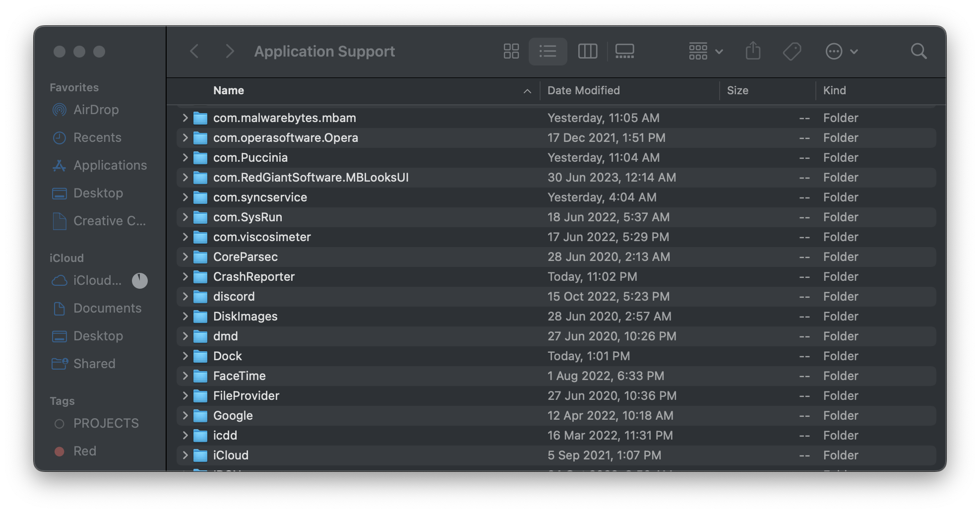Switch to column view
980x513 pixels.
[x=588, y=51]
